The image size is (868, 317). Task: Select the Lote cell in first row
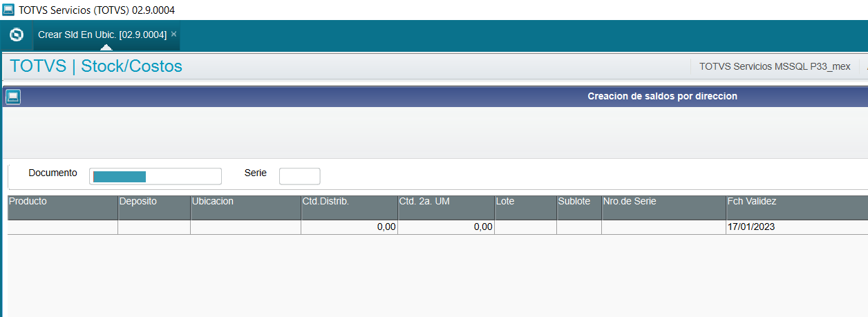(x=525, y=227)
